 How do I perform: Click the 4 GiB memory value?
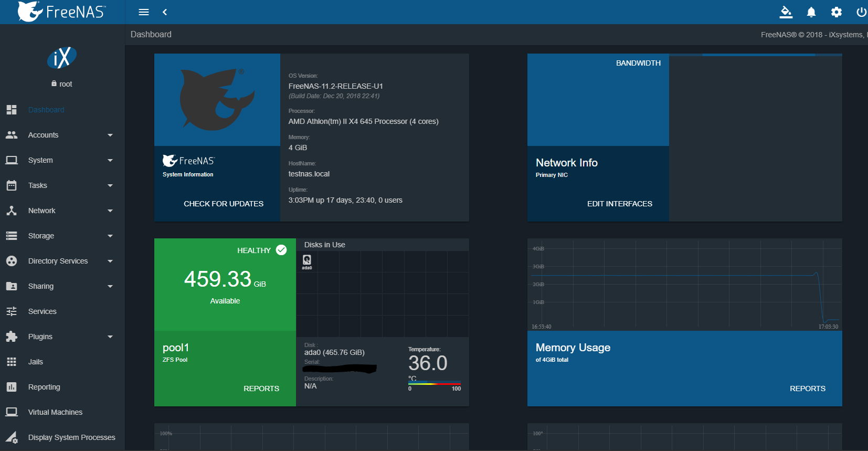(298, 148)
